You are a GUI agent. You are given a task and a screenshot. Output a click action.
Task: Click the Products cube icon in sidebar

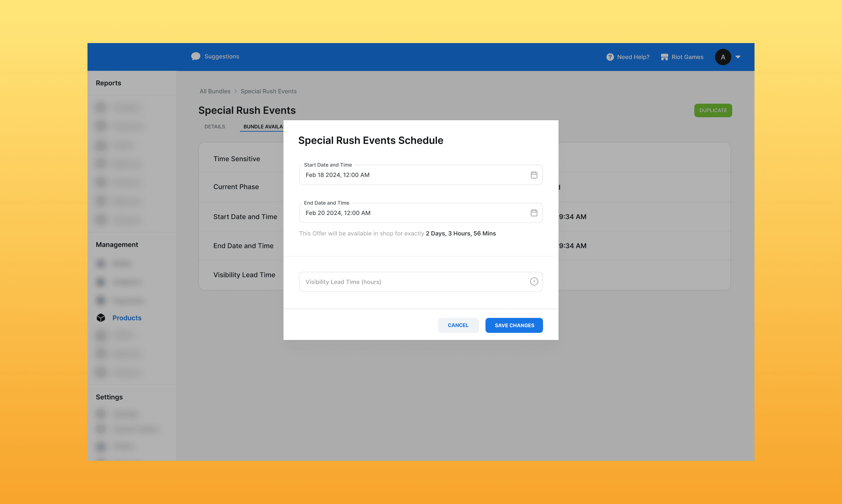pyautogui.click(x=101, y=318)
